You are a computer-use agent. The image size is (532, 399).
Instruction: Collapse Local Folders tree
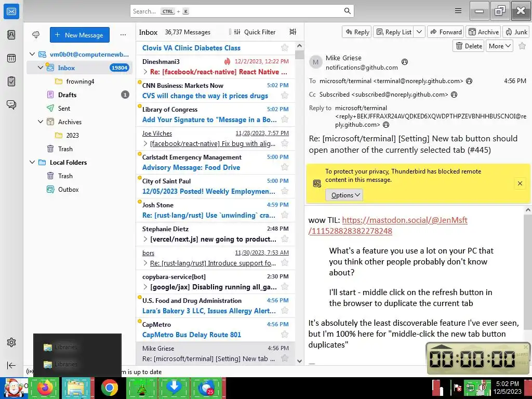32,162
